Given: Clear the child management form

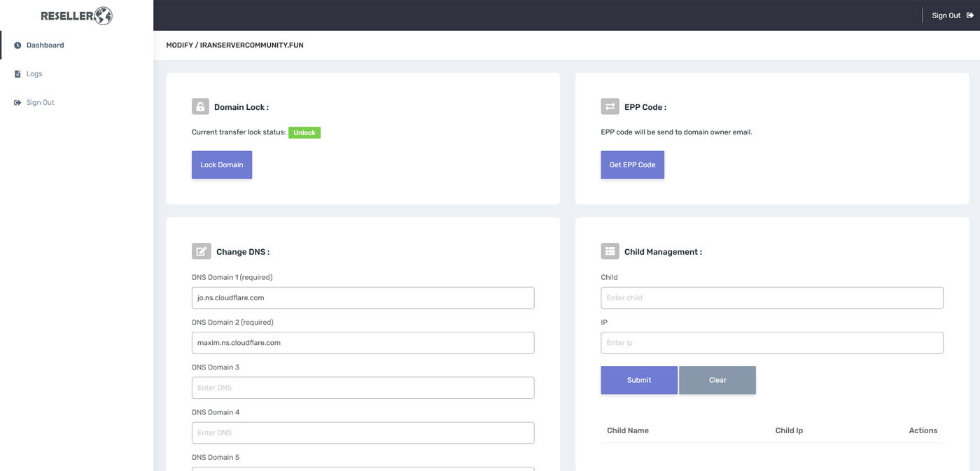Looking at the screenshot, I should pyautogui.click(x=717, y=380).
